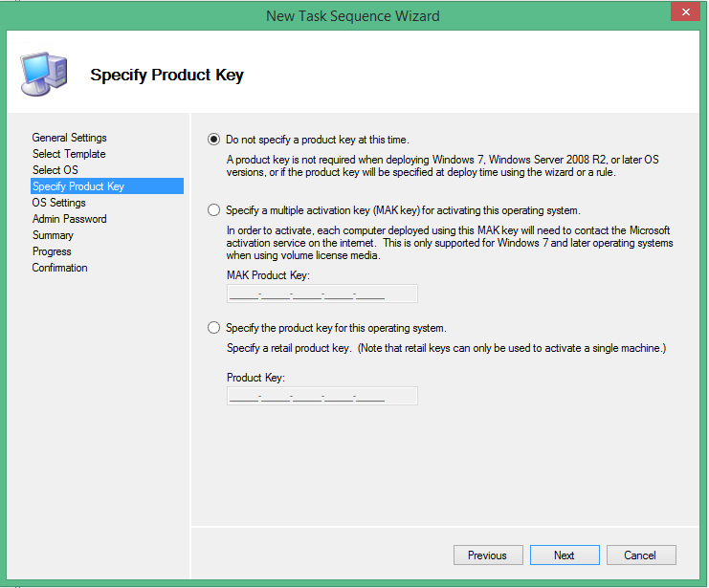Click into the MAK Product Key field
This screenshot has height=588, width=709.
click(x=321, y=294)
